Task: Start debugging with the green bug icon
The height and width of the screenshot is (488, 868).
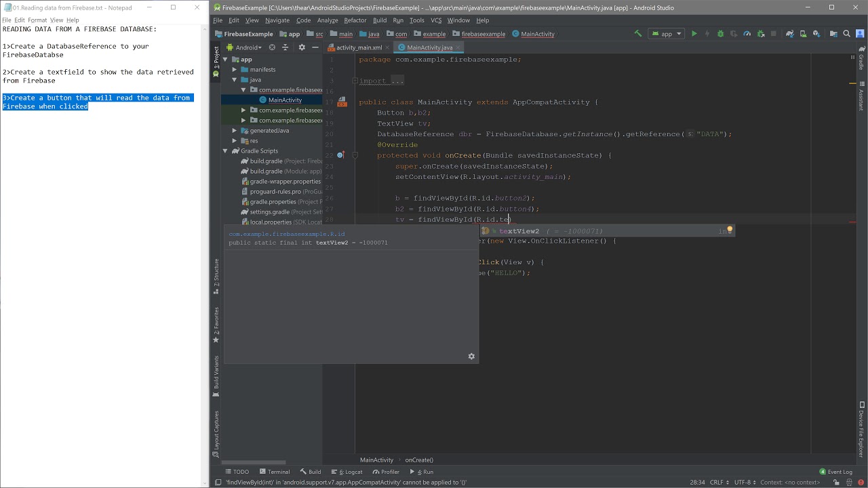Action: click(x=720, y=33)
